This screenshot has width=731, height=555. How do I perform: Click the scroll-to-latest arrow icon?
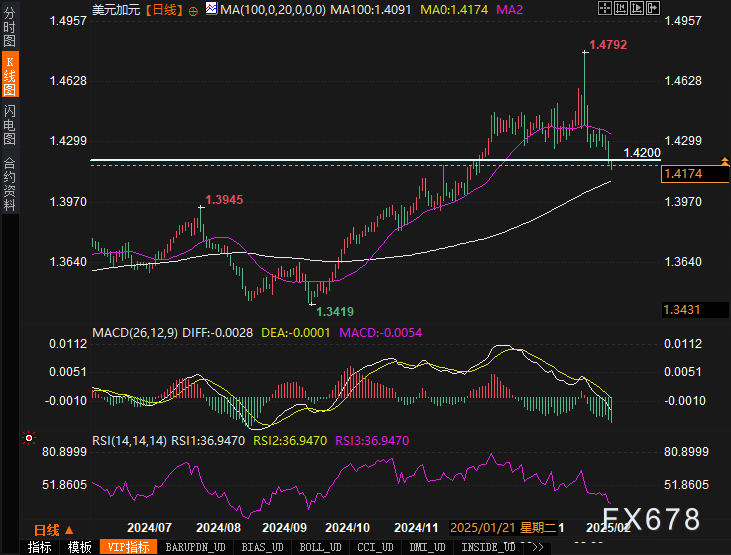click(653, 8)
